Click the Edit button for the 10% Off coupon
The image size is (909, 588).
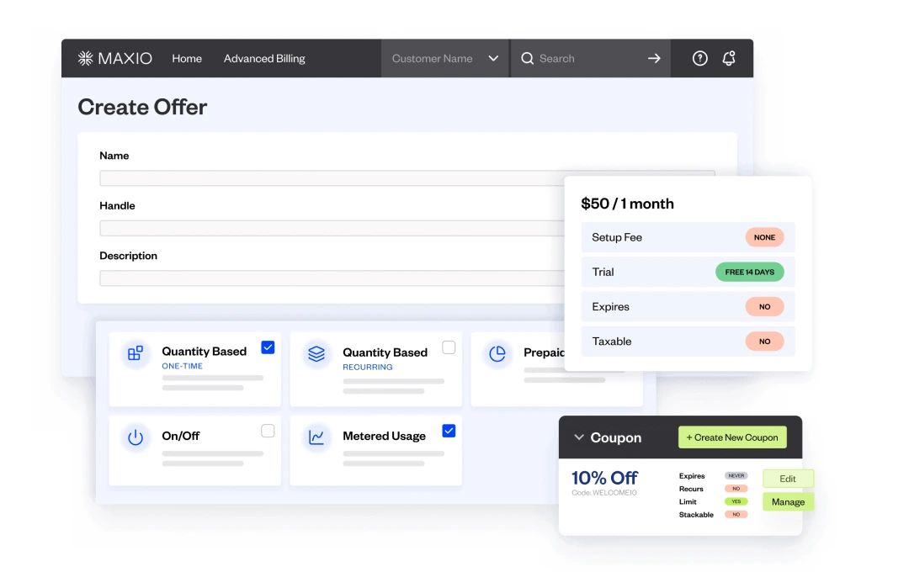pos(787,478)
